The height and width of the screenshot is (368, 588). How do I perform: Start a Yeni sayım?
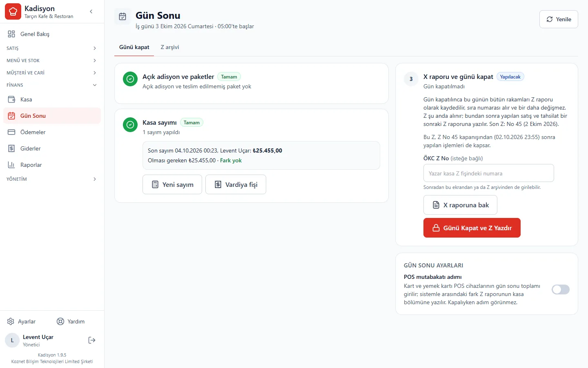pyautogui.click(x=172, y=184)
